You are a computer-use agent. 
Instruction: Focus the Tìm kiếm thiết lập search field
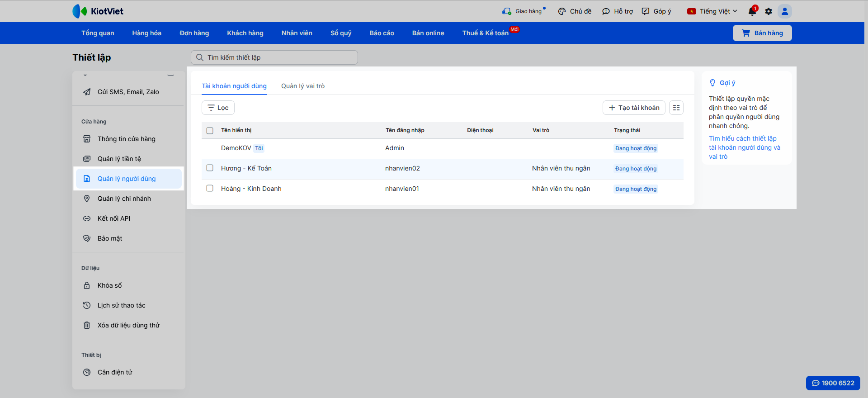(x=274, y=57)
